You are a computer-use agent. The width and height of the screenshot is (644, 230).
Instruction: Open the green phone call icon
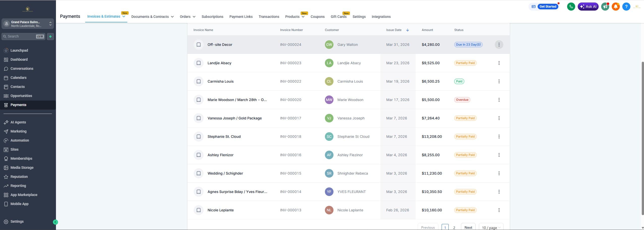[x=571, y=6]
